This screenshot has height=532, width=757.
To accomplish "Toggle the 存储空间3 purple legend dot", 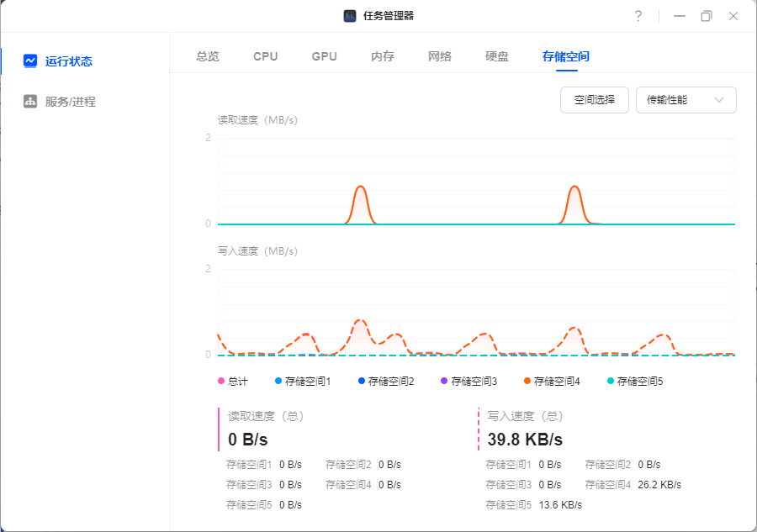I will click(444, 381).
